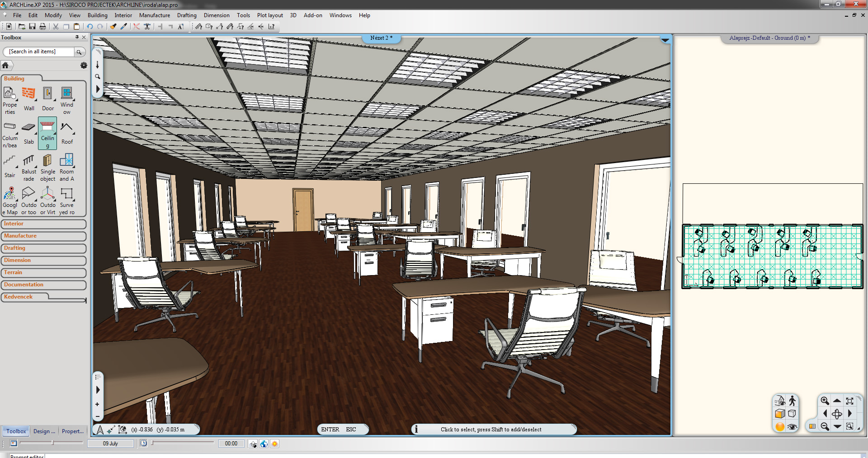Toggle the eye visibility icon
The width and height of the screenshot is (868, 458).
click(792, 426)
